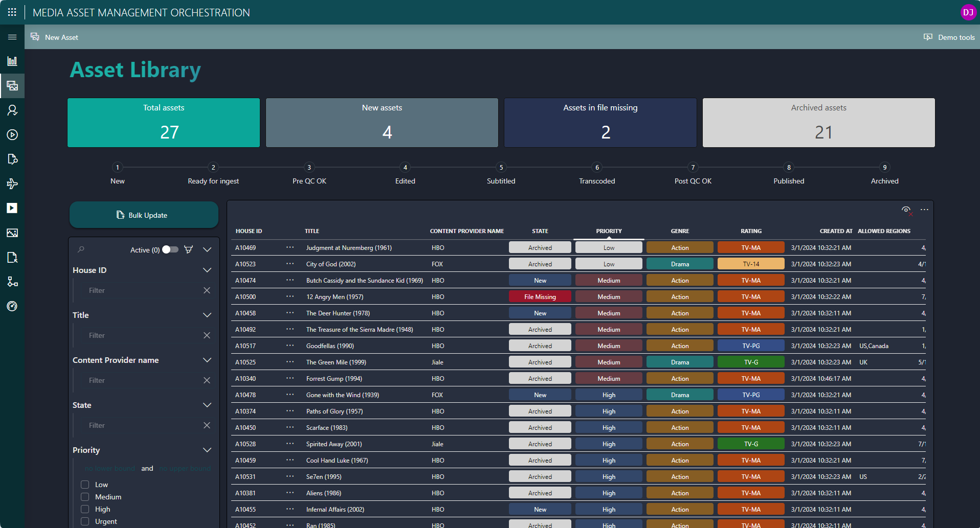Select workflow step 1 New

118,174
